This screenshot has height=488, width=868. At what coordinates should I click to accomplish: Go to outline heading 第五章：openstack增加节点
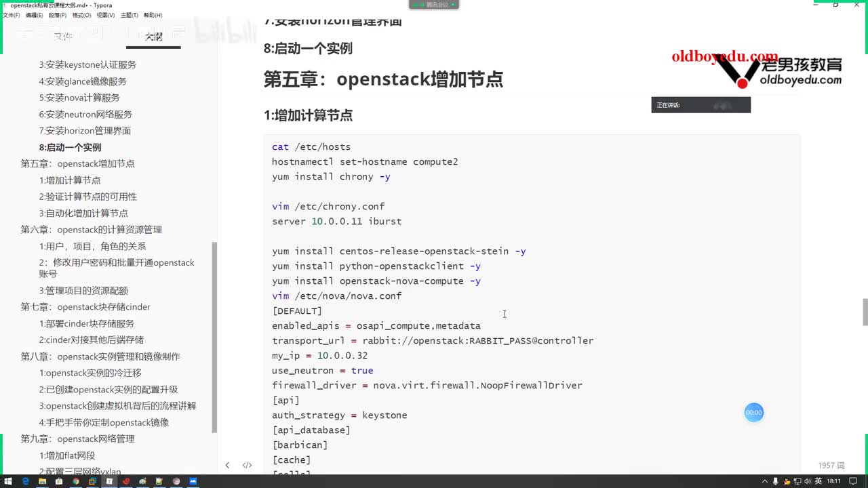[x=77, y=163]
